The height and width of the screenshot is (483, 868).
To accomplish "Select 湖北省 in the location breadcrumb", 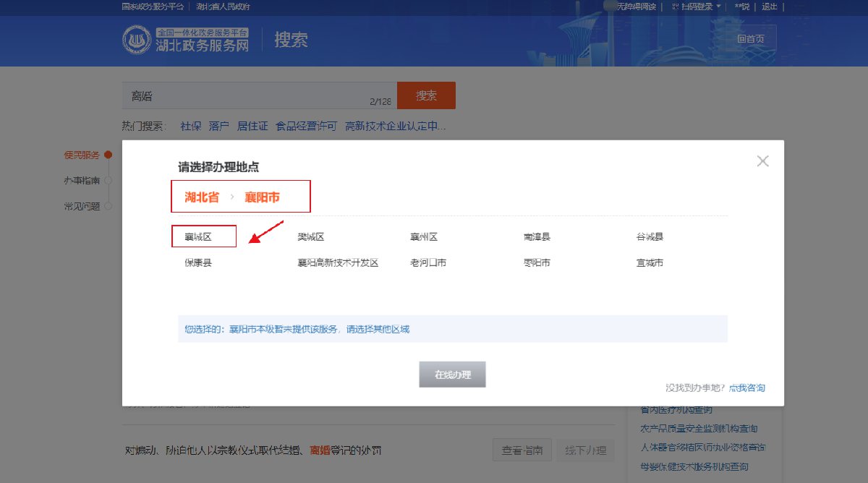I will point(202,197).
